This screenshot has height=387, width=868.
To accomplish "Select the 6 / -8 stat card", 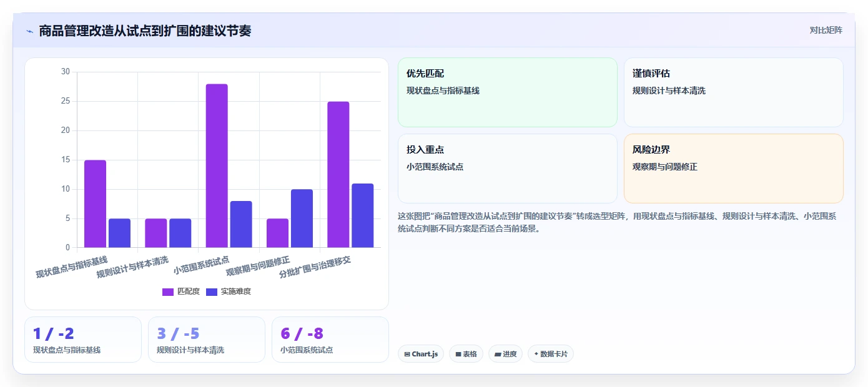I will pyautogui.click(x=330, y=340).
